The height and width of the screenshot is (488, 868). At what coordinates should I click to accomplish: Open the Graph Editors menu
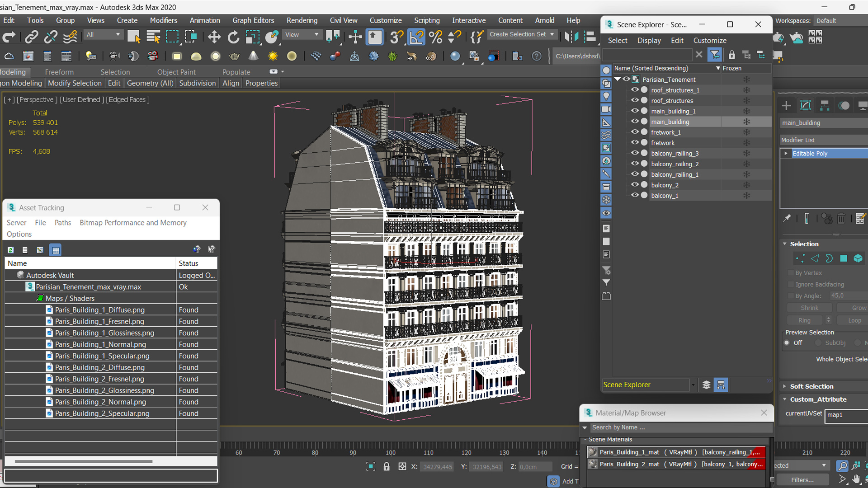pos(253,20)
